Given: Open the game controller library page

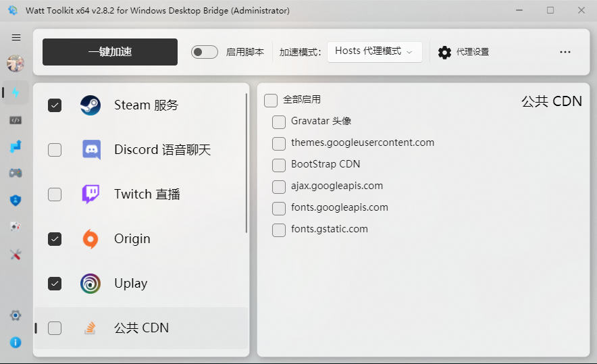Looking at the screenshot, I should pyautogui.click(x=16, y=174).
